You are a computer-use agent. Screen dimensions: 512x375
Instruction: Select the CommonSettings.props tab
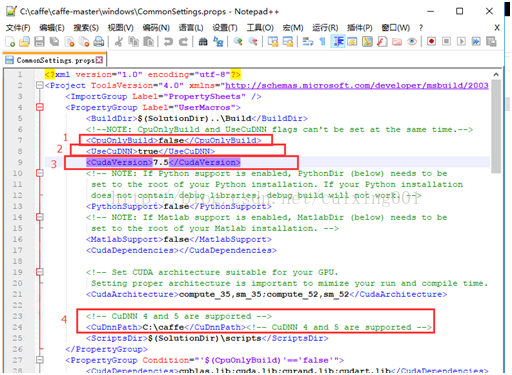[55, 60]
